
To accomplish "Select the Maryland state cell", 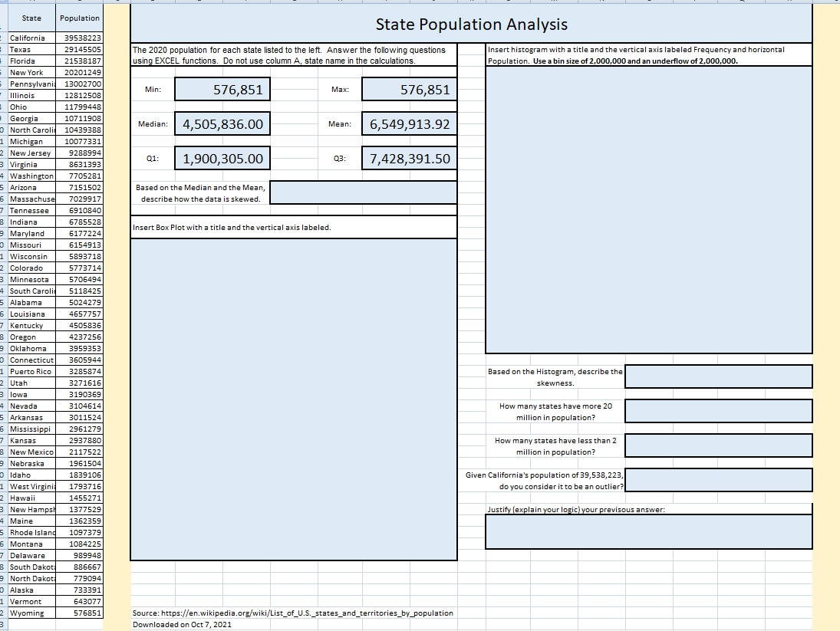I will [31, 233].
